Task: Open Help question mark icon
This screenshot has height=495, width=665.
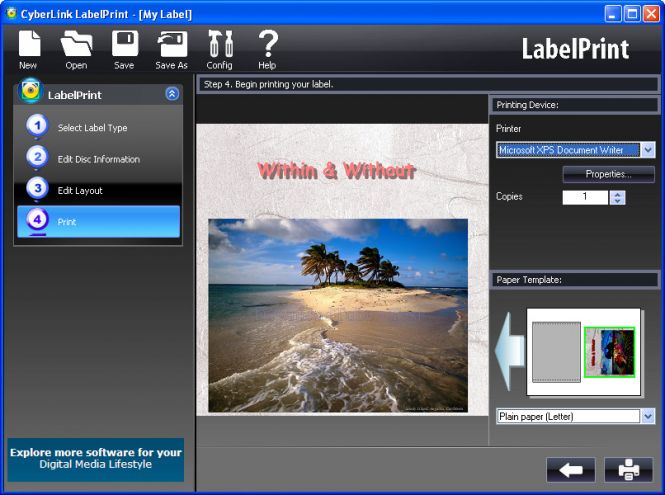Action: pyautogui.click(x=268, y=49)
